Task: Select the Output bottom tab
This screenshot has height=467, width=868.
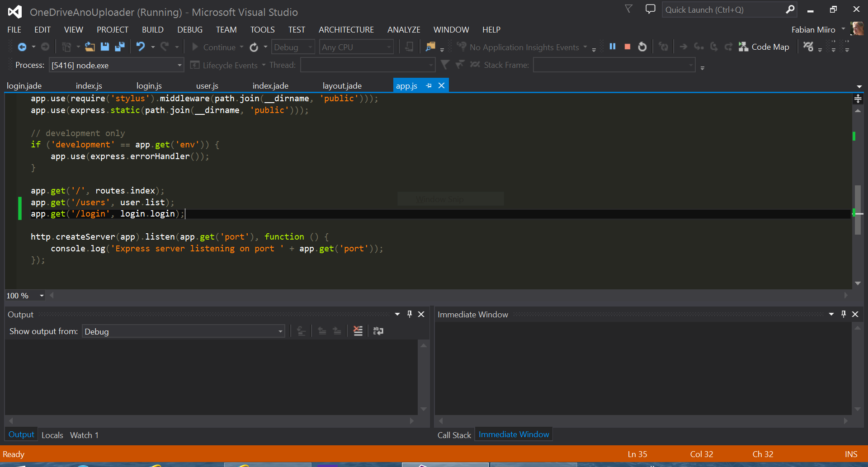Action: point(21,434)
